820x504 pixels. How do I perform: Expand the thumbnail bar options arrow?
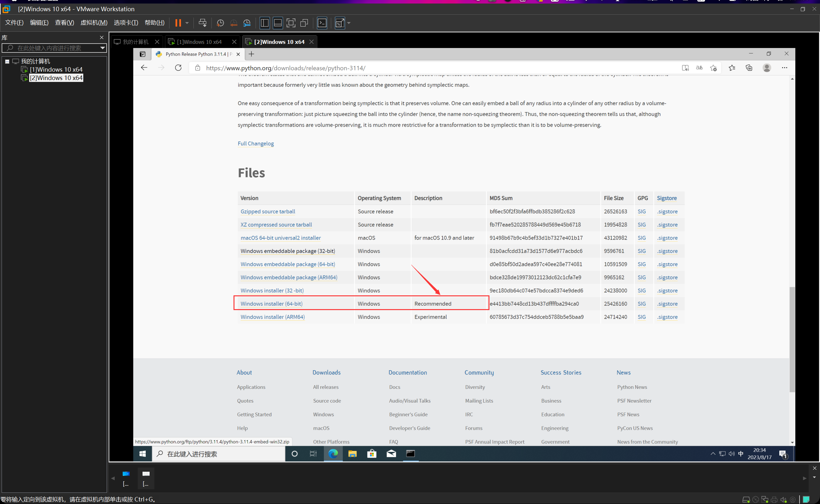814,477
